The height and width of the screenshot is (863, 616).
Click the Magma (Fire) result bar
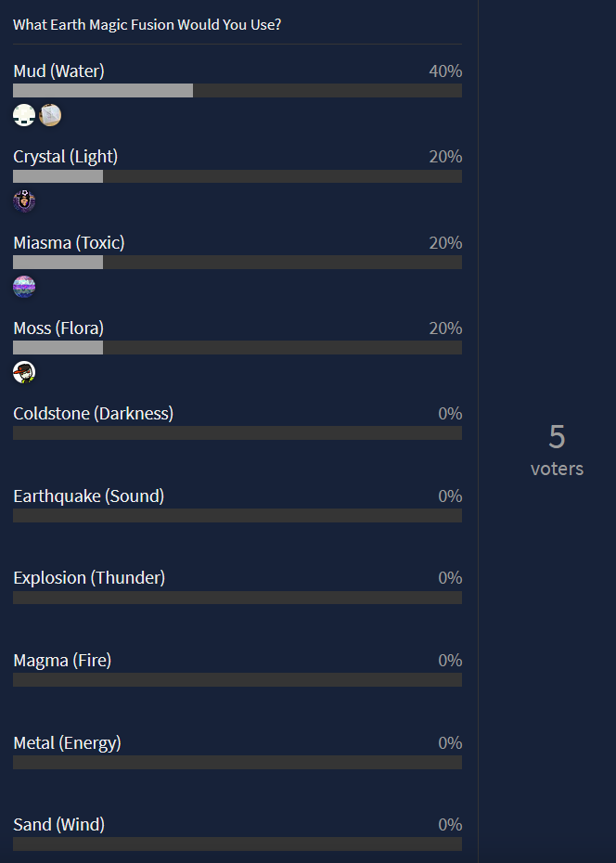pos(237,679)
